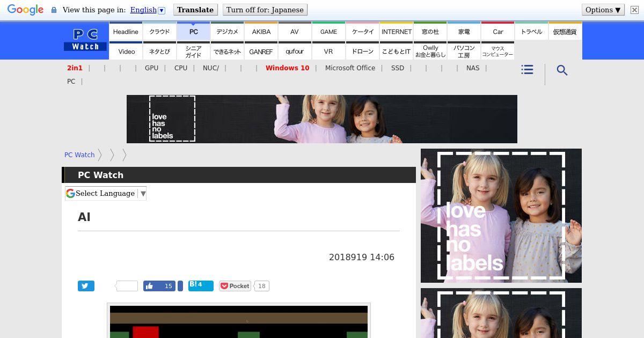Open the GAME tab
The width and height of the screenshot is (644, 338).
pos(328,32)
